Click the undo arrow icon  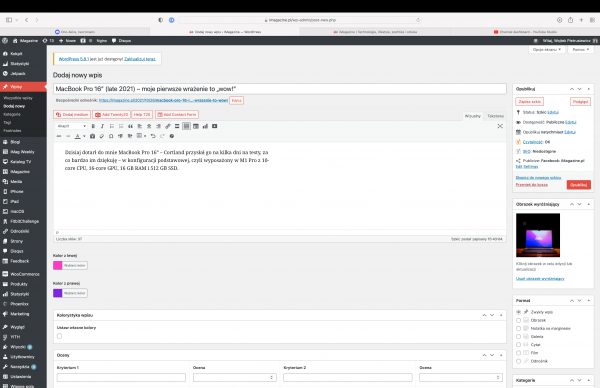[153, 136]
